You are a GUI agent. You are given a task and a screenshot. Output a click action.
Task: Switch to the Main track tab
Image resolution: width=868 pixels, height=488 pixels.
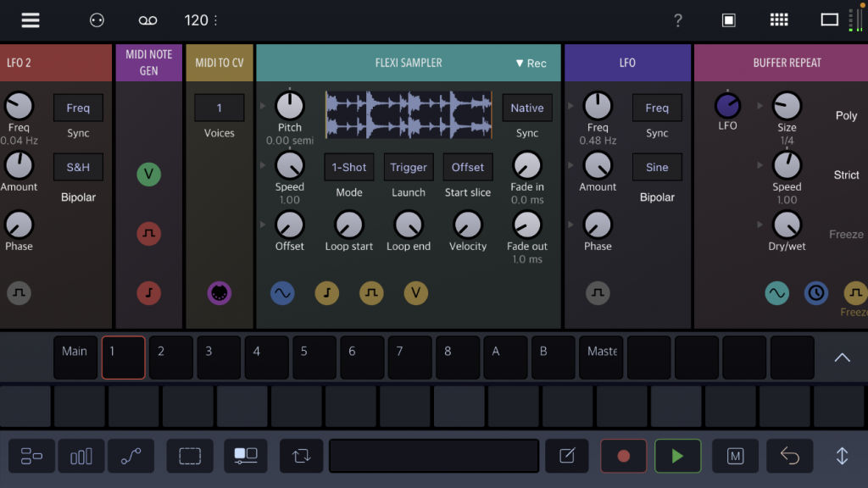tap(75, 358)
